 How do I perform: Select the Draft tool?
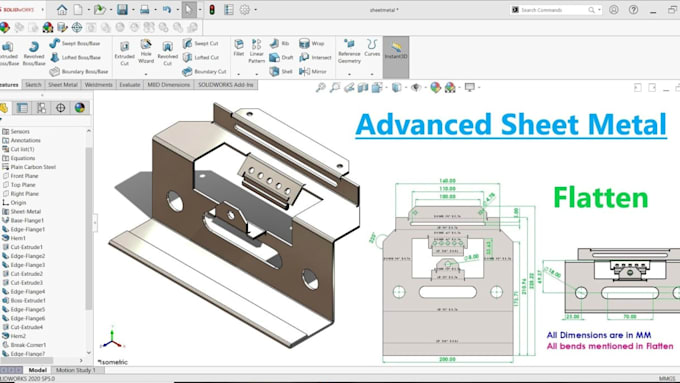pyautogui.click(x=281, y=57)
